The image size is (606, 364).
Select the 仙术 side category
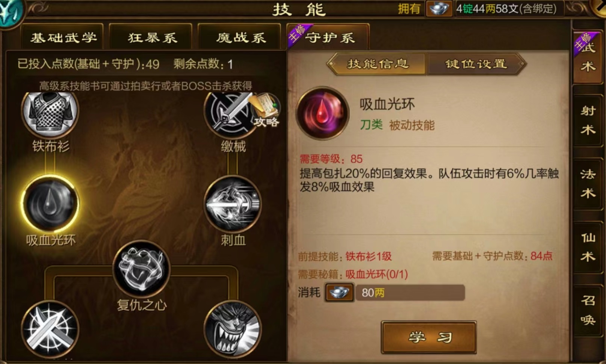tap(588, 247)
